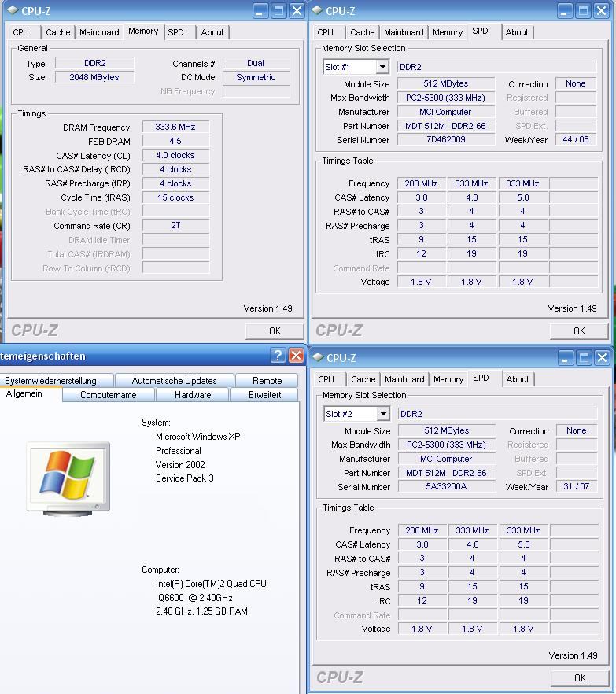Click OK in the Slot #2 SPD window
The height and width of the screenshot is (694, 616).
point(580,678)
